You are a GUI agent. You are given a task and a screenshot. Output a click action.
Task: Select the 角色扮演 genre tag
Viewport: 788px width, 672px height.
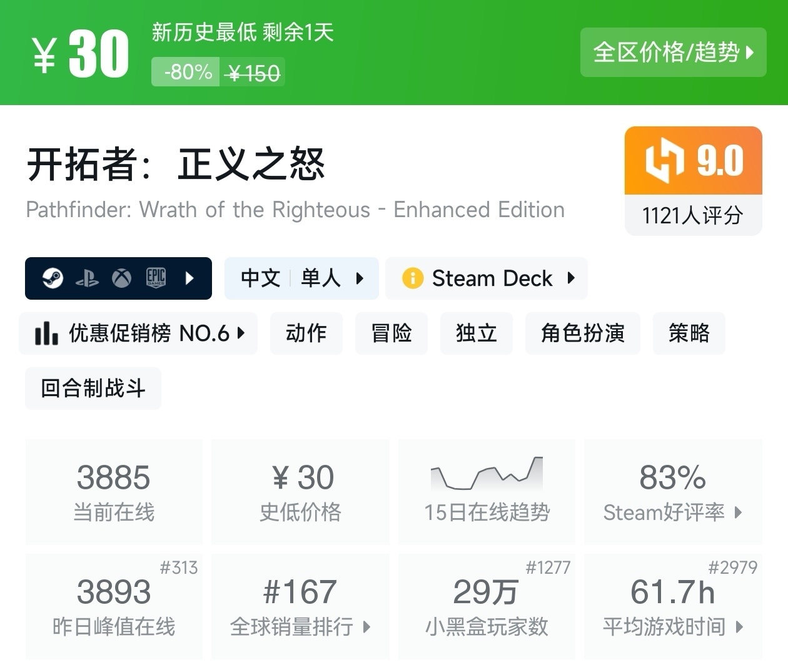pos(582,333)
